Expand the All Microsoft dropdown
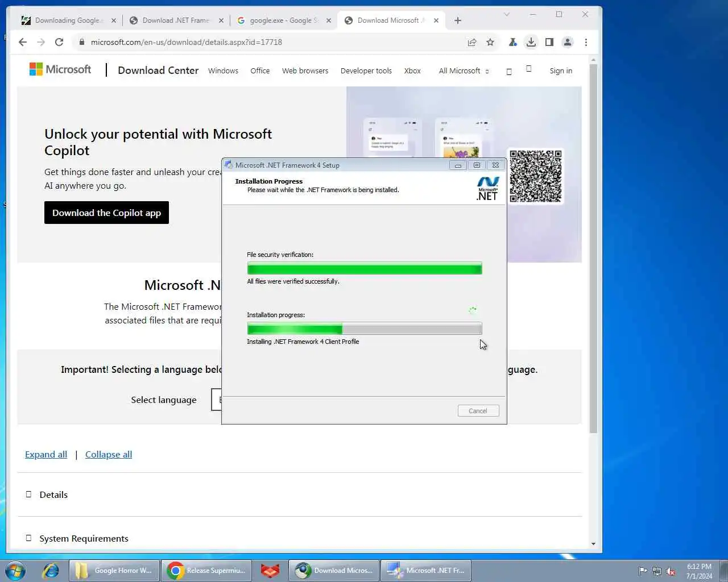This screenshot has width=728, height=582. pyautogui.click(x=464, y=71)
